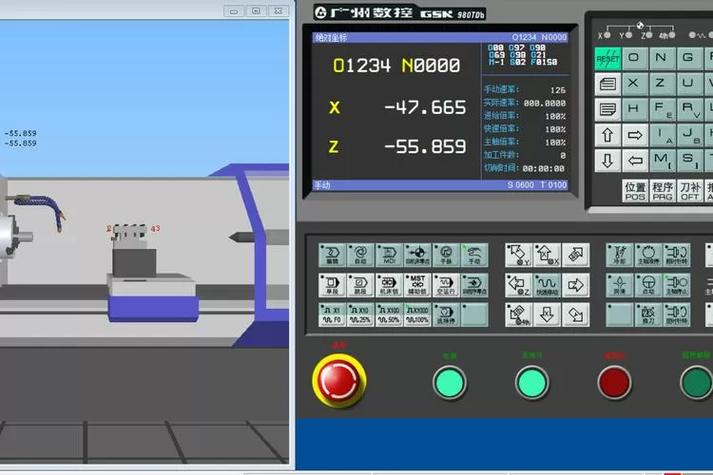Select the handwheel (手脉) mode key
The height and width of the screenshot is (475, 713).
click(446, 255)
